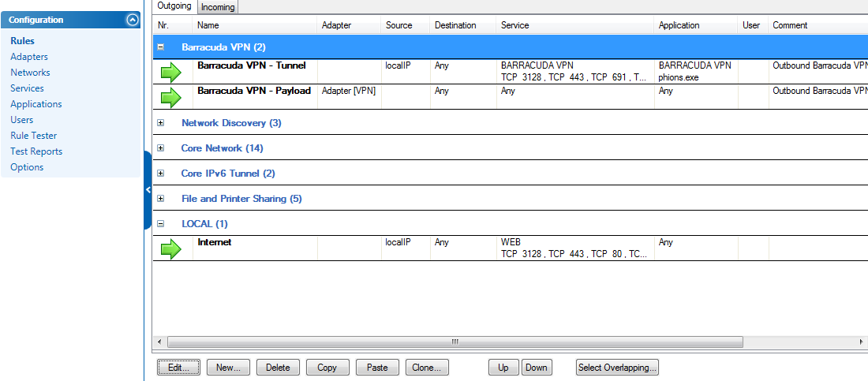This screenshot has height=381, width=868.
Task: Sort by the Adapter column header
Action: pos(350,25)
